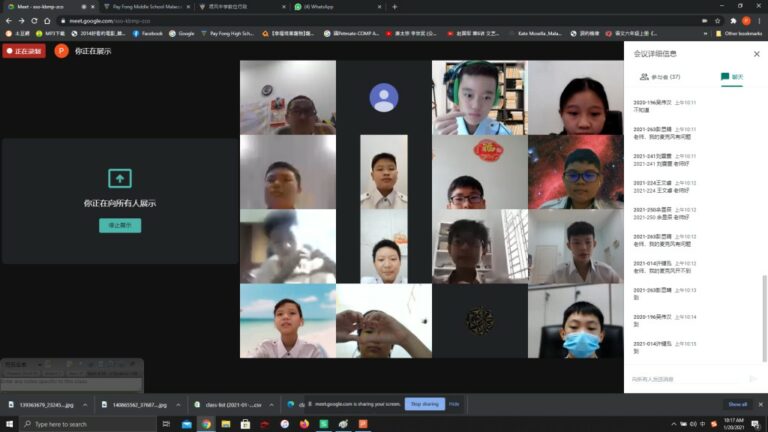Click the browser forward arrow
This screenshot has height=432, width=768.
tap(21, 21)
